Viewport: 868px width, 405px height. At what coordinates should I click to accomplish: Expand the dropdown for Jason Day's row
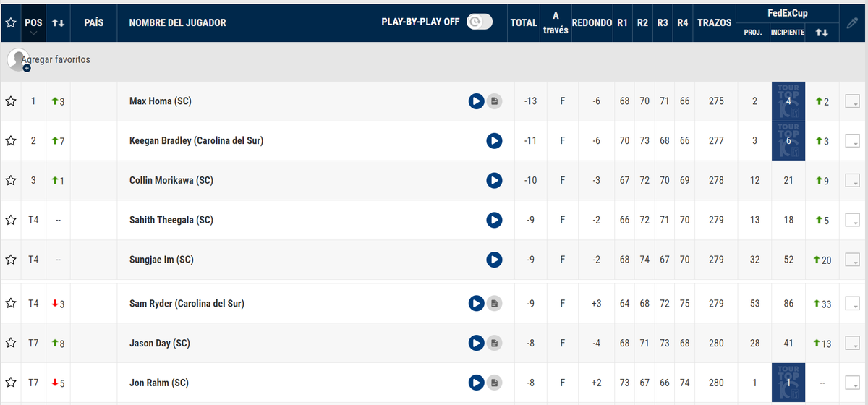point(852,343)
